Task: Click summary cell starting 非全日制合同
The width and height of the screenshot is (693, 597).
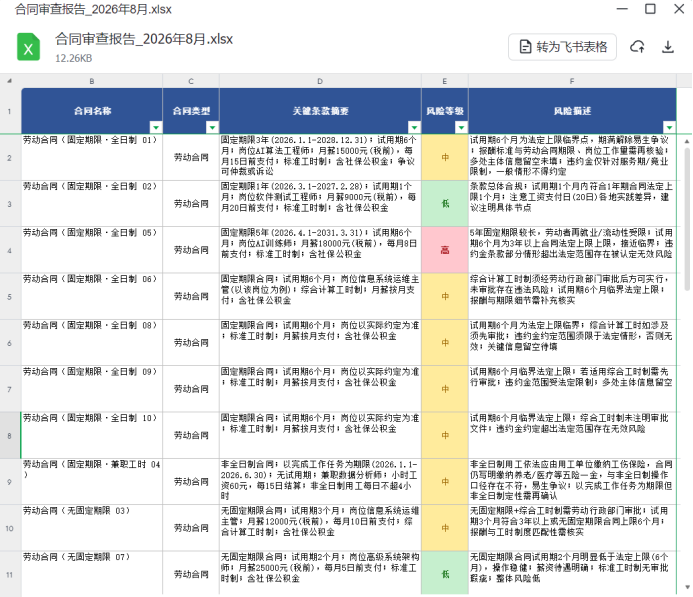Action: (x=320, y=482)
